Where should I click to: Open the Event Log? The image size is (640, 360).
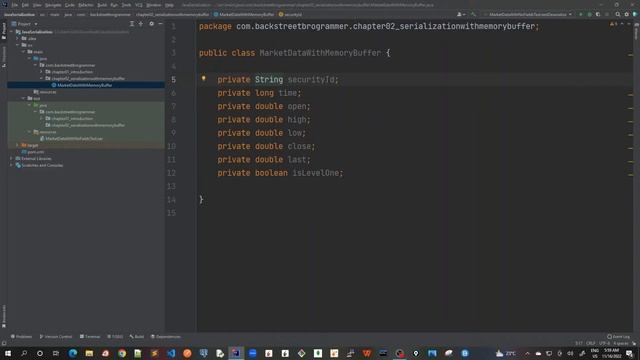pyautogui.click(x=618, y=337)
